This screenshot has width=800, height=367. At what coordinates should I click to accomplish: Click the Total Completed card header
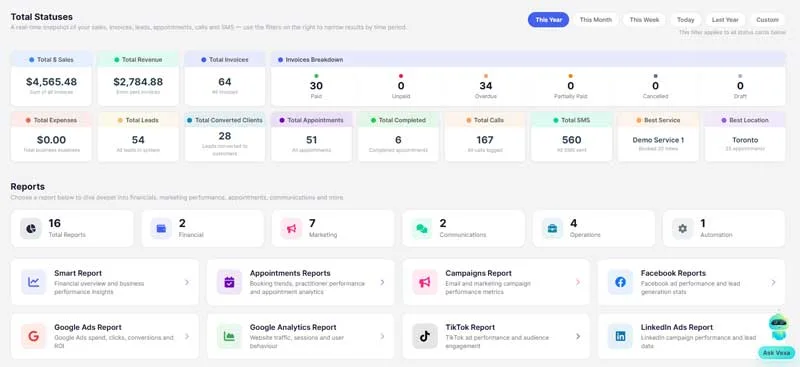(x=398, y=120)
